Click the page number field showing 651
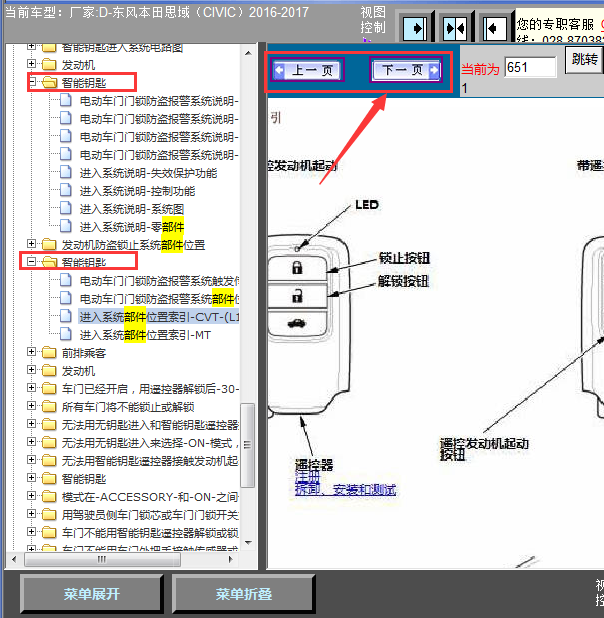This screenshot has height=618, width=604. pyautogui.click(x=530, y=67)
